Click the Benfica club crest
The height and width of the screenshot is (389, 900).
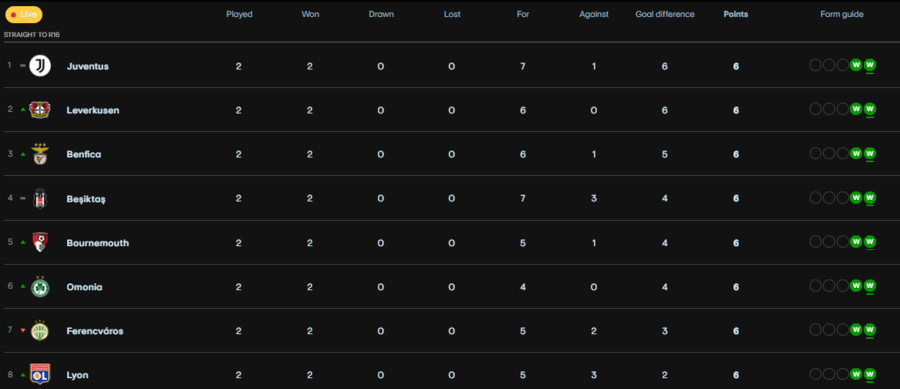pyautogui.click(x=40, y=154)
